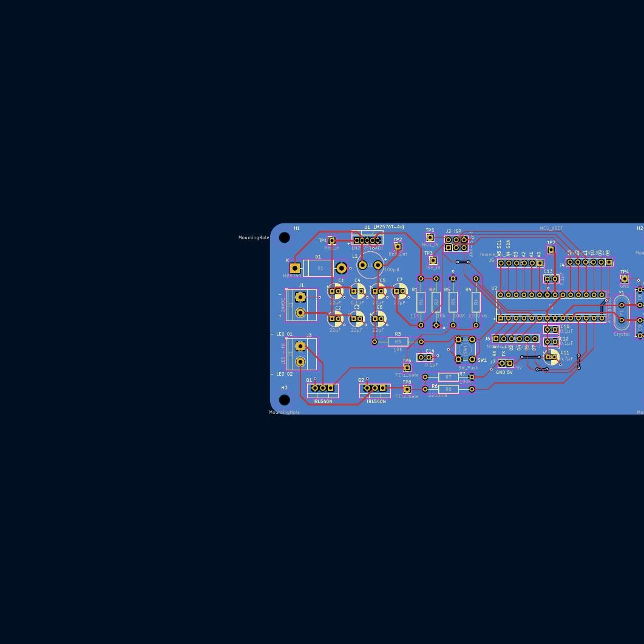This screenshot has width=644, height=644.
Task: Select the H3 mounting hole
Action: (x=284, y=399)
